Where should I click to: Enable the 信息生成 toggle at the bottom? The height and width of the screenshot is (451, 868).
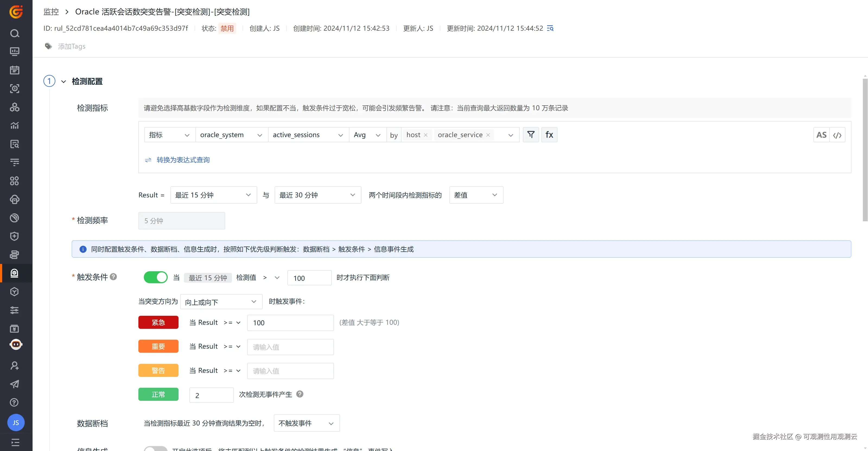tap(155, 449)
